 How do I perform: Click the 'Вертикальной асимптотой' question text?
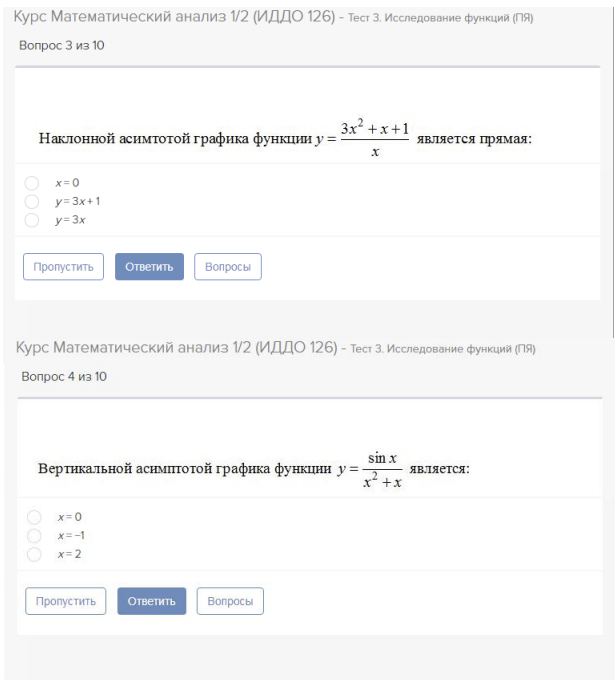(x=184, y=468)
